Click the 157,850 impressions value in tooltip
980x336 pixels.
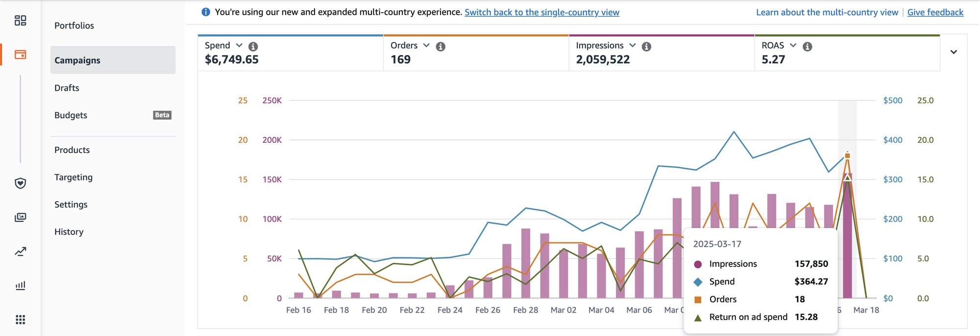[x=811, y=264]
